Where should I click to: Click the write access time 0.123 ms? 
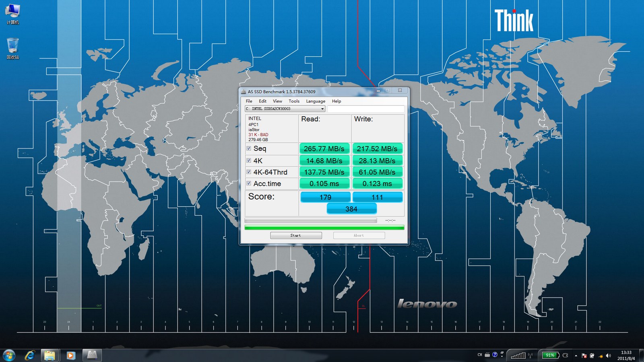coord(377,183)
